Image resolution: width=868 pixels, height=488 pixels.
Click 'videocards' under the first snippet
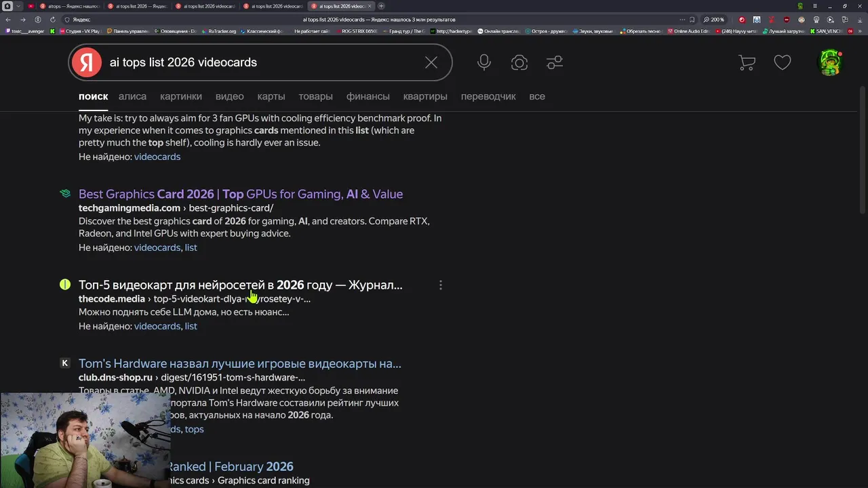pyautogui.click(x=157, y=157)
